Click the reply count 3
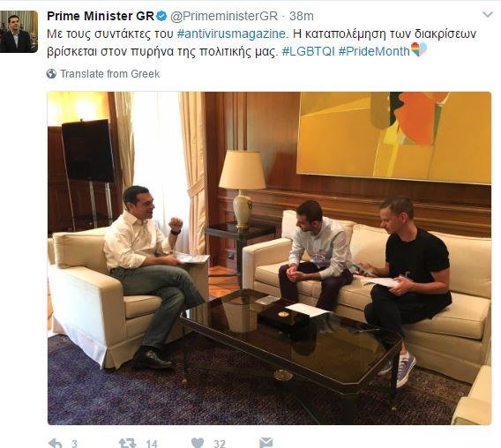This screenshot has width=501, height=448. [74, 444]
